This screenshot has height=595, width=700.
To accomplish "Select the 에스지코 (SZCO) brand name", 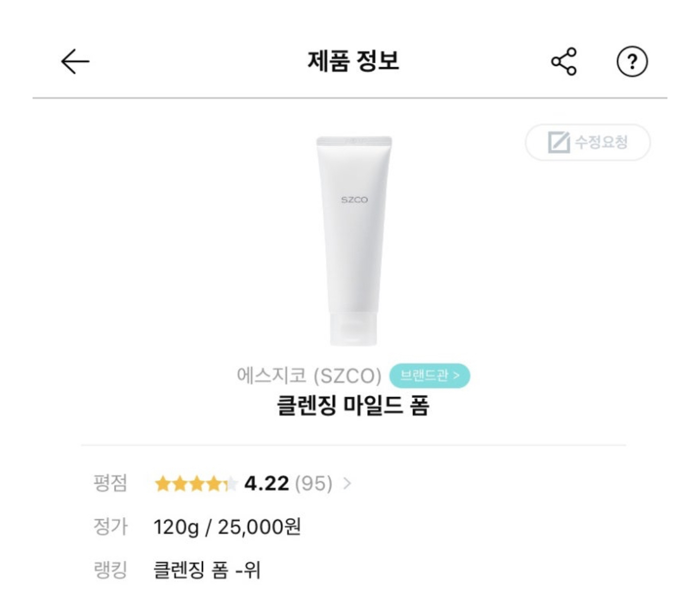I will 309,375.
